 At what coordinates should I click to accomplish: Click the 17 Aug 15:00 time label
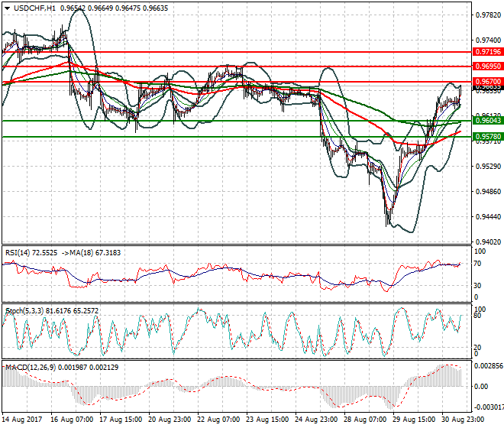[x=121, y=420]
